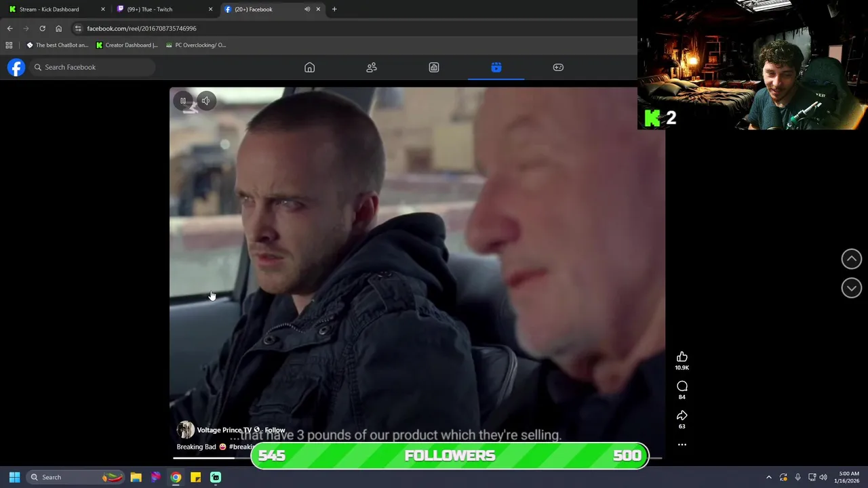The height and width of the screenshot is (488, 868).
Task: Open PC Overclocking bookmark
Action: [196, 45]
